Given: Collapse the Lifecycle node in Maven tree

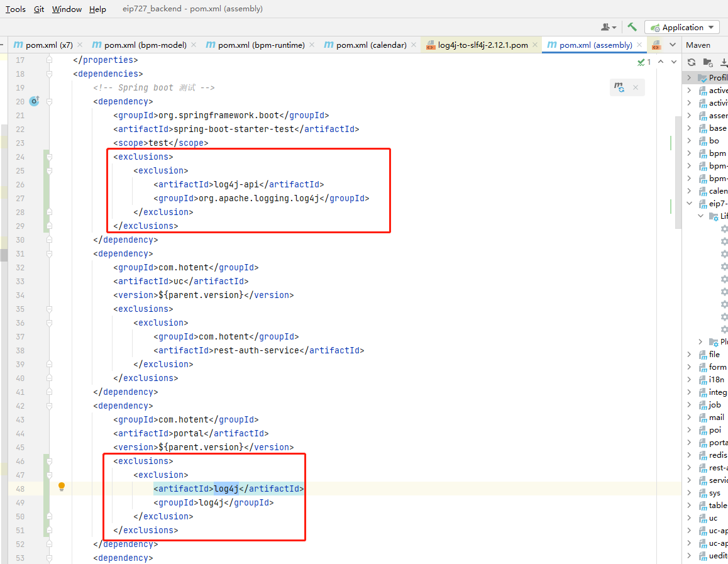Looking at the screenshot, I should click(x=701, y=216).
